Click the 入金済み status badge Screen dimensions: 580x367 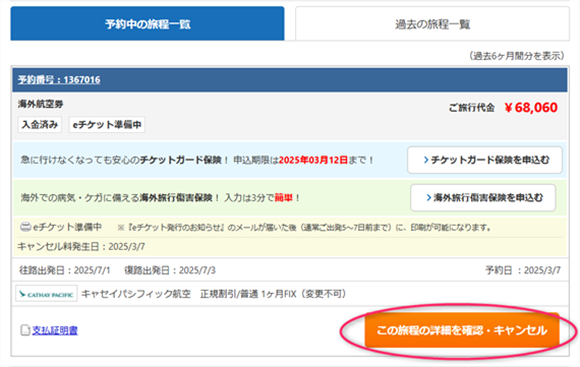tap(40, 125)
